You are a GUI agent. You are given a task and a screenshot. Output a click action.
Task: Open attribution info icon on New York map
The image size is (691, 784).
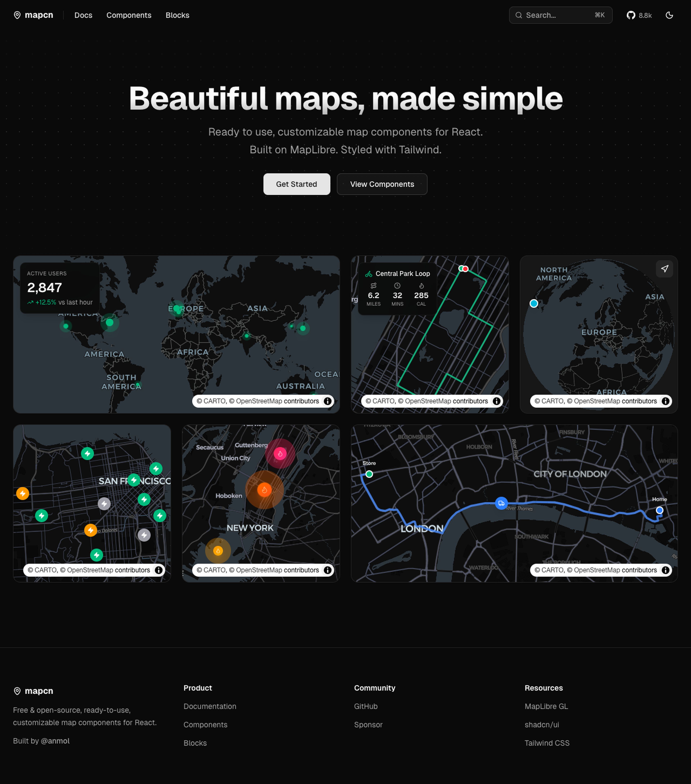click(x=328, y=570)
